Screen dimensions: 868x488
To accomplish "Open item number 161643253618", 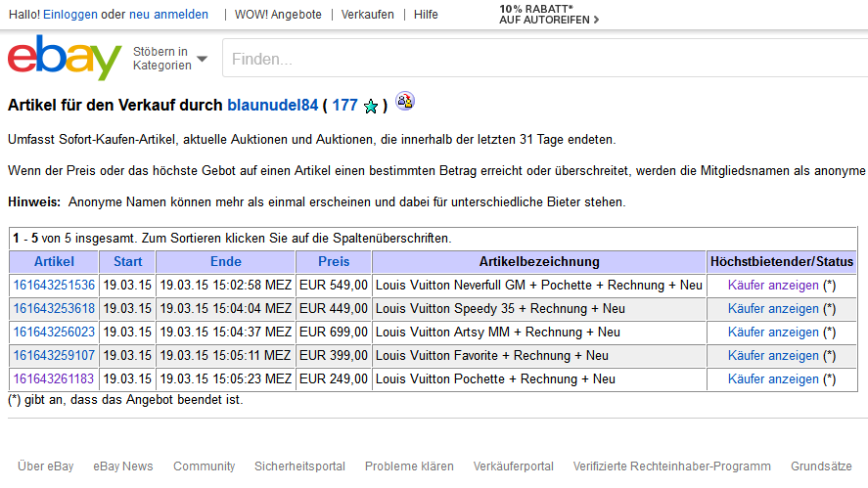I will click(54, 309).
